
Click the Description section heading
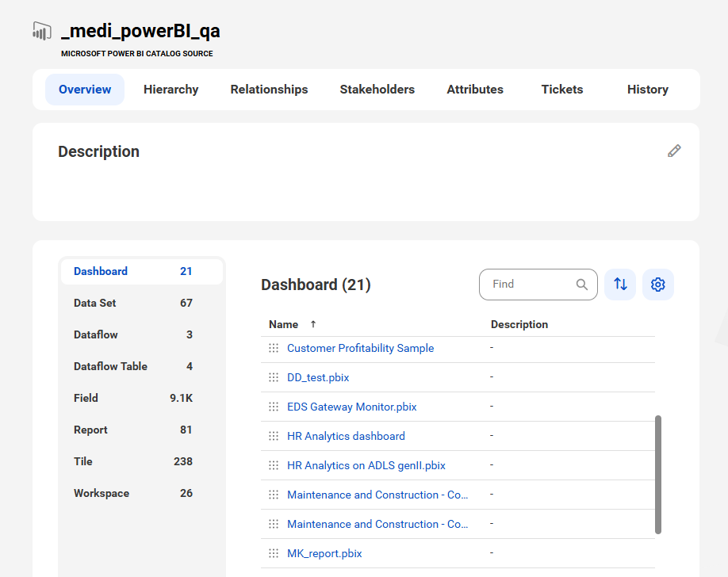click(x=98, y=152)
